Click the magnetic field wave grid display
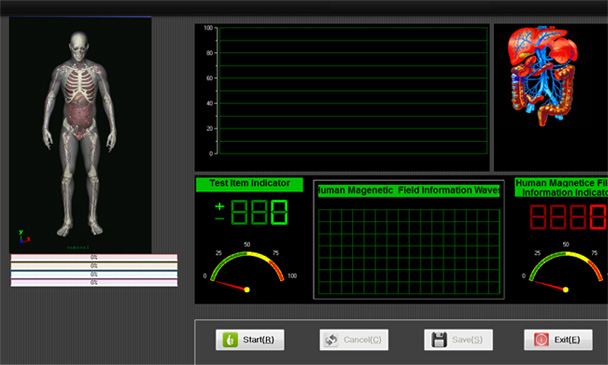 point(409,251)
